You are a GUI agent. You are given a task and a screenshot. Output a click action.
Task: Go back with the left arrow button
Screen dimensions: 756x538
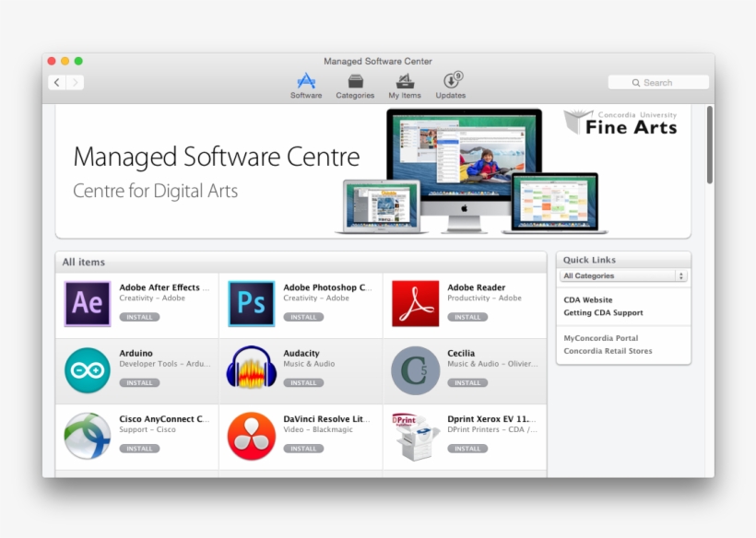tap(57, 83)
